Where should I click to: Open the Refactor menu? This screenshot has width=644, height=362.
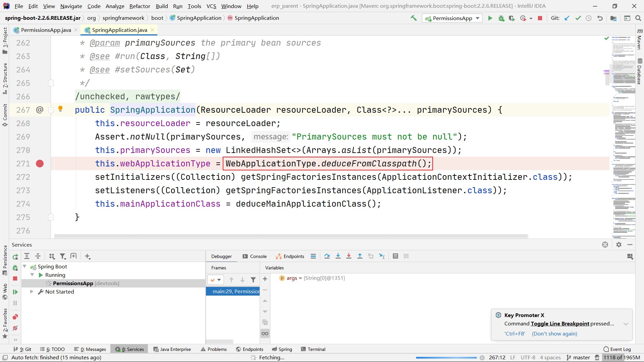click(140, 6)
